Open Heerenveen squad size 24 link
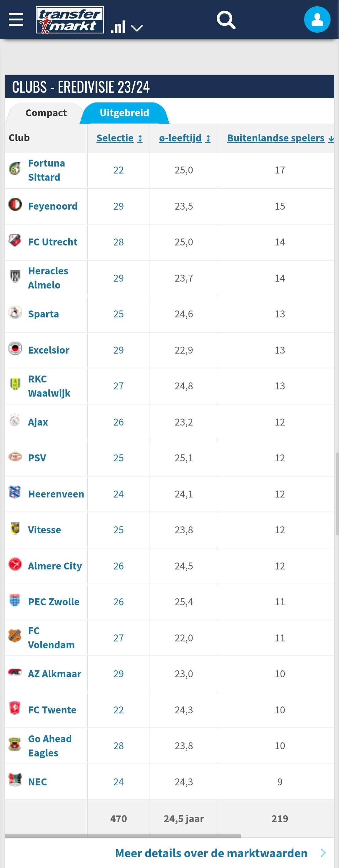 click(118, 494)
